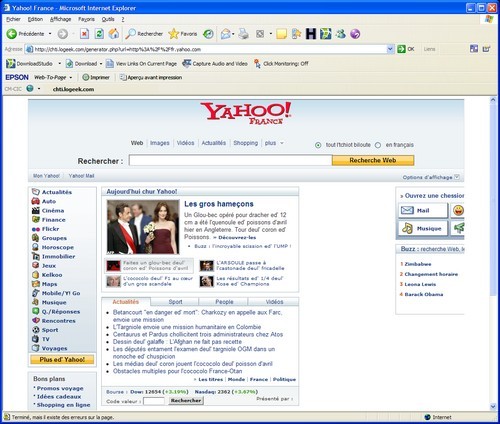This screenshot has width=500, height=424.
Task: Click Recherche Web button
Action: (373, 160)
